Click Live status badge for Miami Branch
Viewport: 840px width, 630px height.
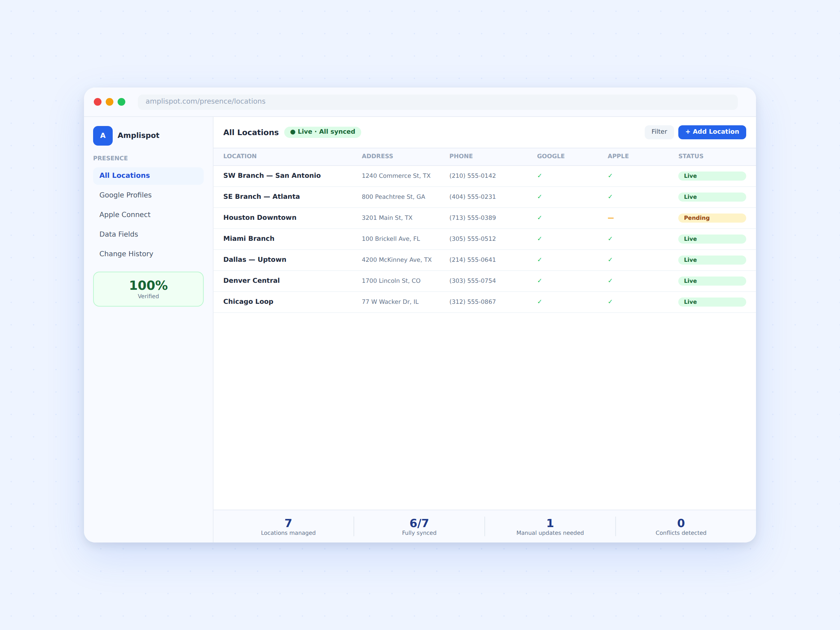tap(712, 239)
